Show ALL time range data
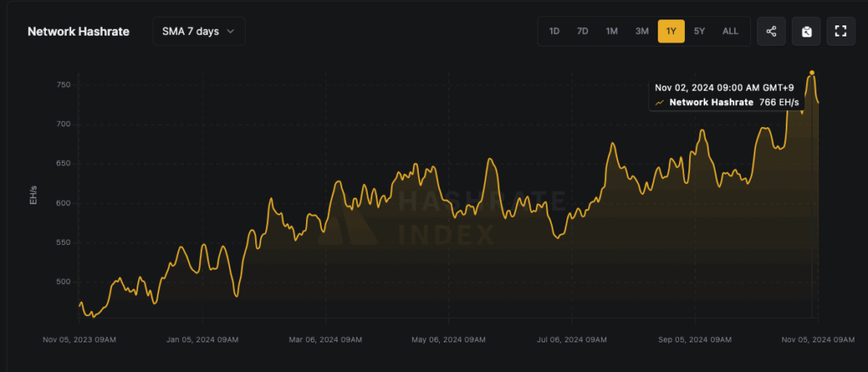This screenshot has width=868, height=372. tap(730, 31)
